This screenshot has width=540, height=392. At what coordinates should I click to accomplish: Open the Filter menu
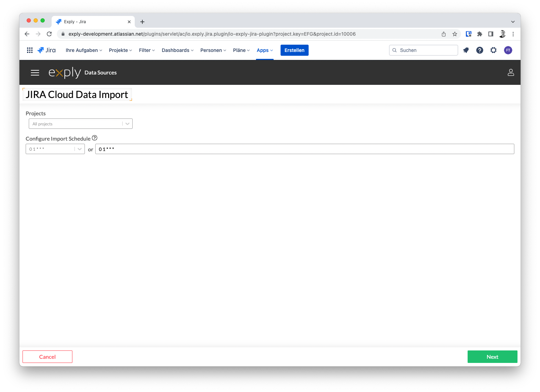click(x=147, y=50)
